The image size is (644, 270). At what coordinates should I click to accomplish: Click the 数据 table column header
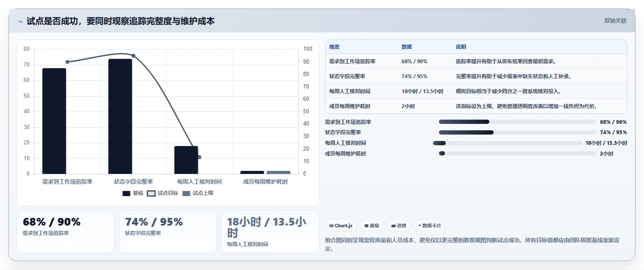click(x=407, y=47)
